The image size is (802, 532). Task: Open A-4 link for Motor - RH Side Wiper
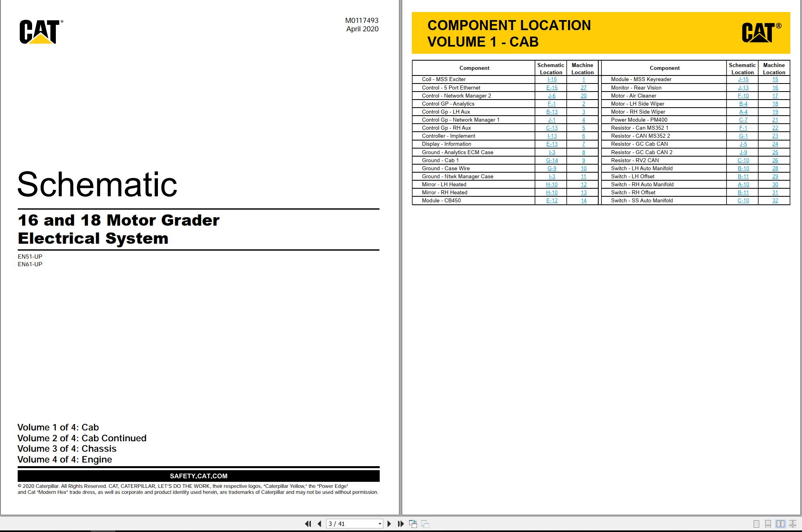tap(743, 112)
